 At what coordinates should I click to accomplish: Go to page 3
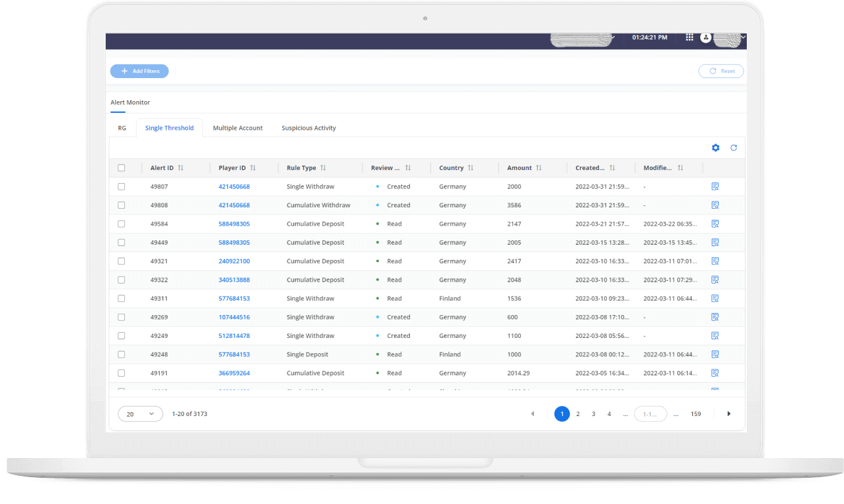[x=594, y=414]
